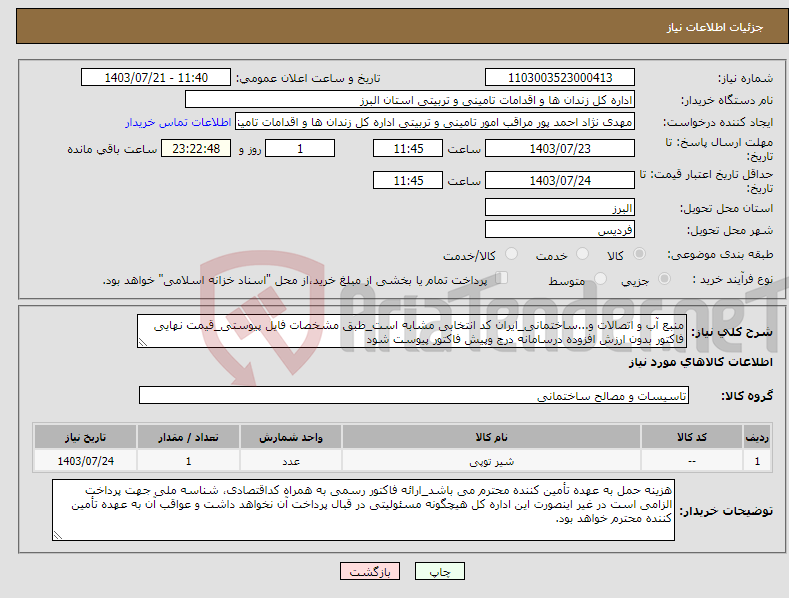789x598 pixels.
Task: Click the row number cell in شیر توپی row
Action: pyautogui.click(x=757, y=461)
